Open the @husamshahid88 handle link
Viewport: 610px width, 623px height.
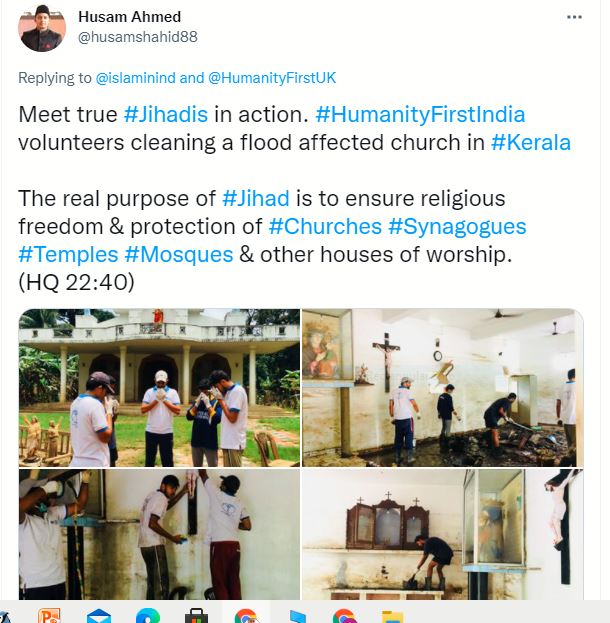tap(138, 37)
